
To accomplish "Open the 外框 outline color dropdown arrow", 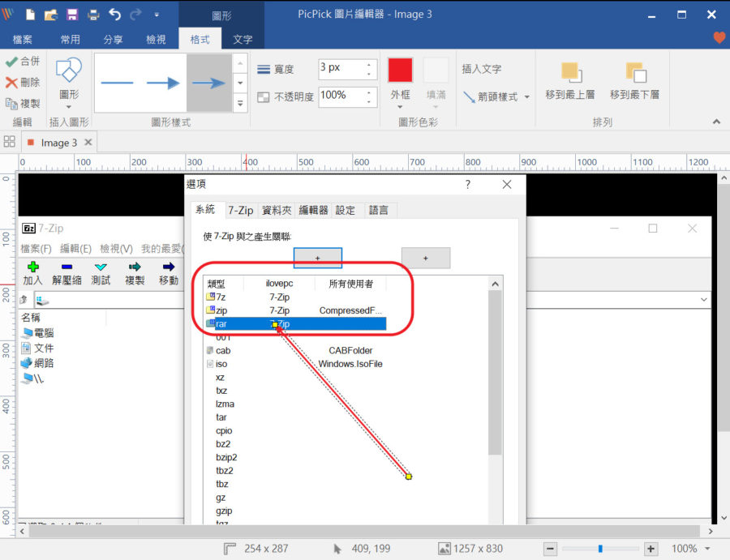I will click(x=401, y=107).
